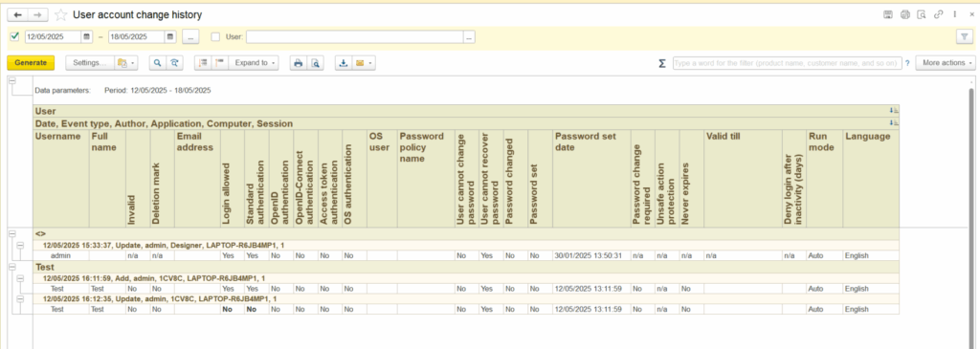This screenshot has height=349, width=980.
Task: Copy link with the chain icon
Action: (x=938, y=14)
